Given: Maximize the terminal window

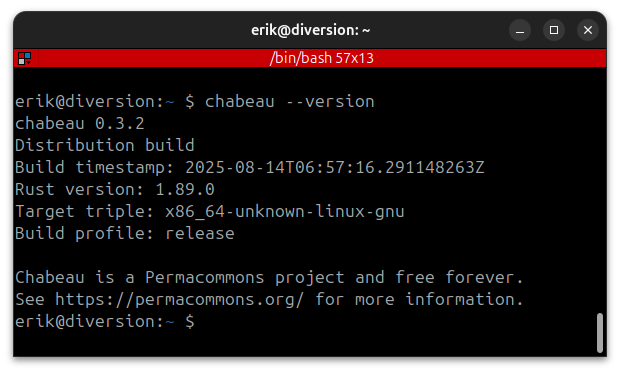Looking at the screenshot, I should pyautogui.click(x=554, y=30).
